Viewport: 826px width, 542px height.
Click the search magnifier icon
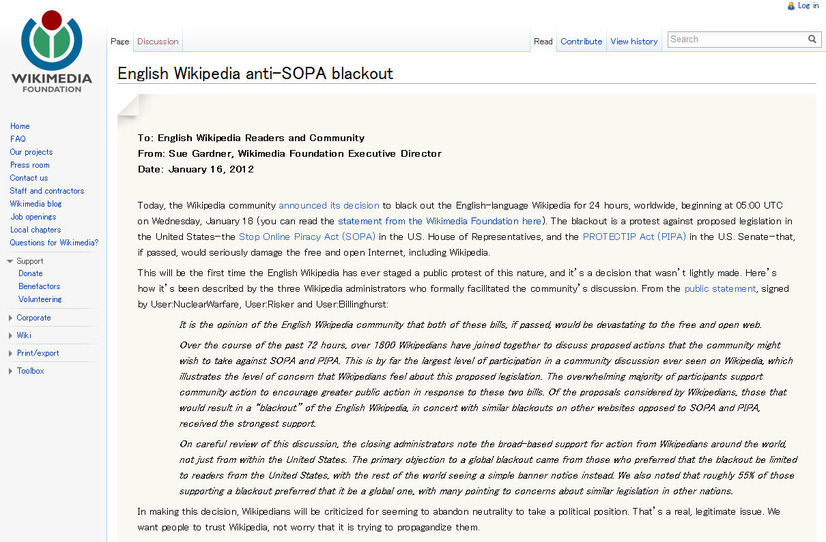click(x=812, y=39)
